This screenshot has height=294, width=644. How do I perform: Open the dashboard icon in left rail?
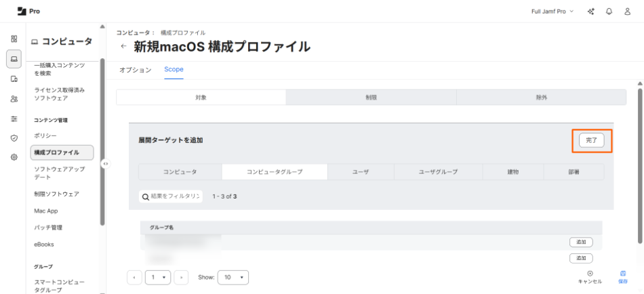pyautogui.click(x=14, y=39)
